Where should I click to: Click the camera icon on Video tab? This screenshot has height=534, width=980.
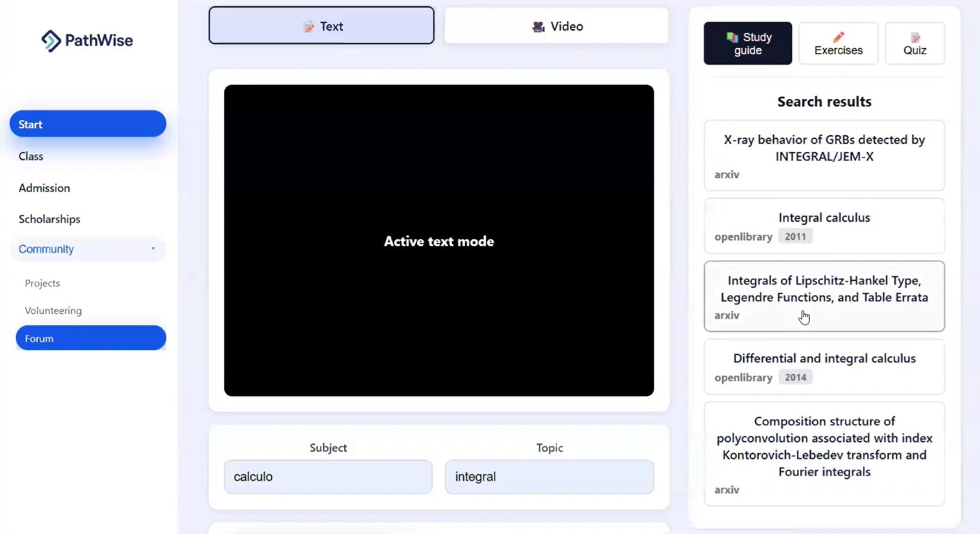click(x=538, y=26)
